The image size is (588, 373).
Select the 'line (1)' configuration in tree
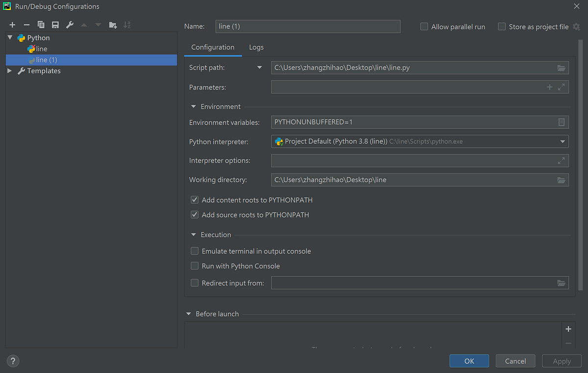pyautogui.click(x=91, y=60)
